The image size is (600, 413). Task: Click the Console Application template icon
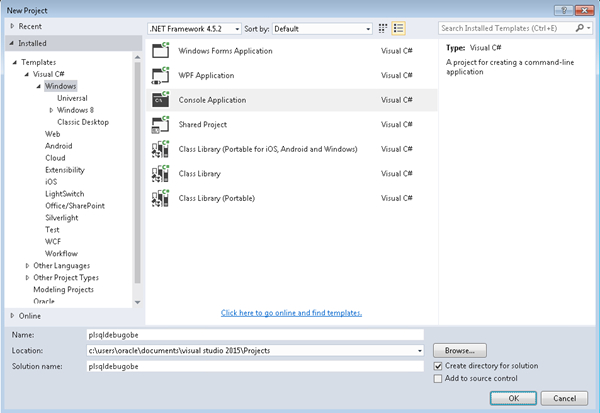pyautogui.click(x=161, y=100)
